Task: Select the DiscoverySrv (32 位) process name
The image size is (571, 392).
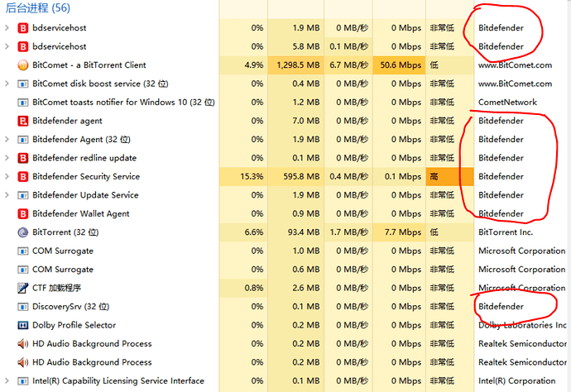Action: [x=70, y=307]
